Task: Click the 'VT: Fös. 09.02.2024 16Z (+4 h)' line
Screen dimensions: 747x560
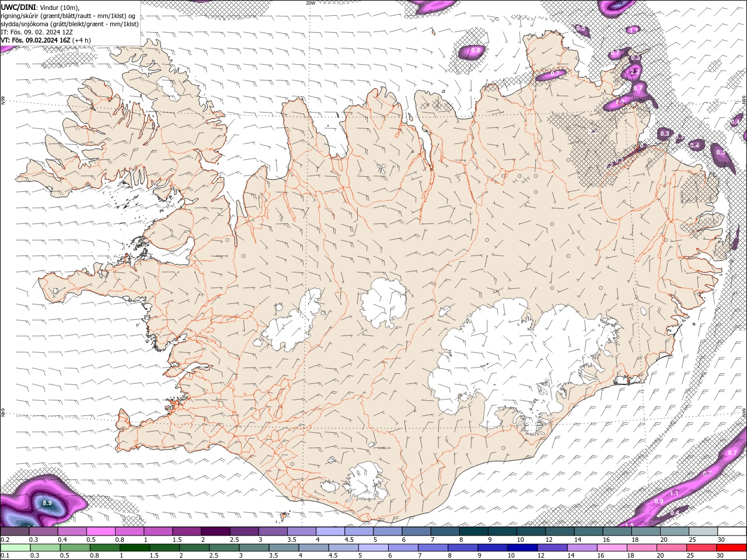Action: [46, 40]
